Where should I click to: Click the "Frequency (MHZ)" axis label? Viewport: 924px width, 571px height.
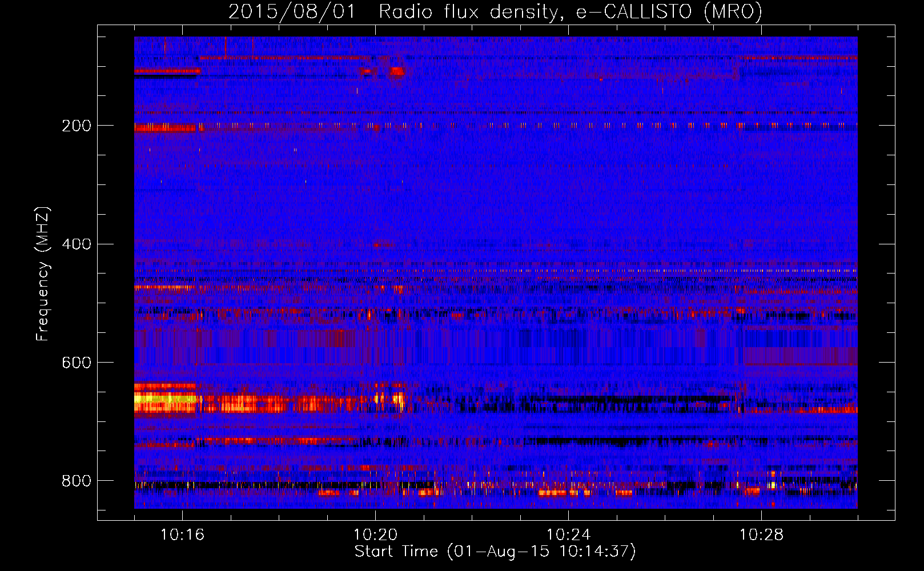[x=43, y=274]
